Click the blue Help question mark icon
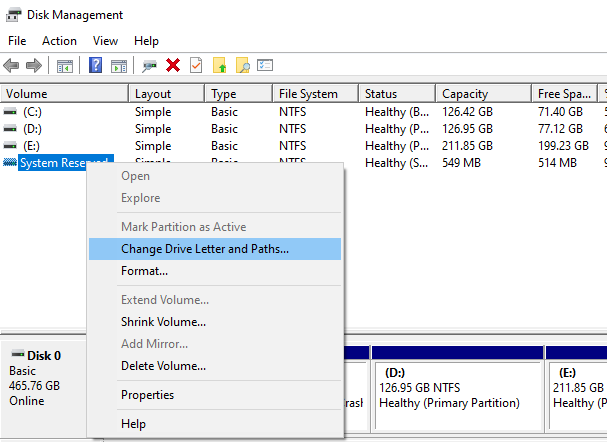The height and width of the screenshot is (442, 607). [x=96, y=66]
